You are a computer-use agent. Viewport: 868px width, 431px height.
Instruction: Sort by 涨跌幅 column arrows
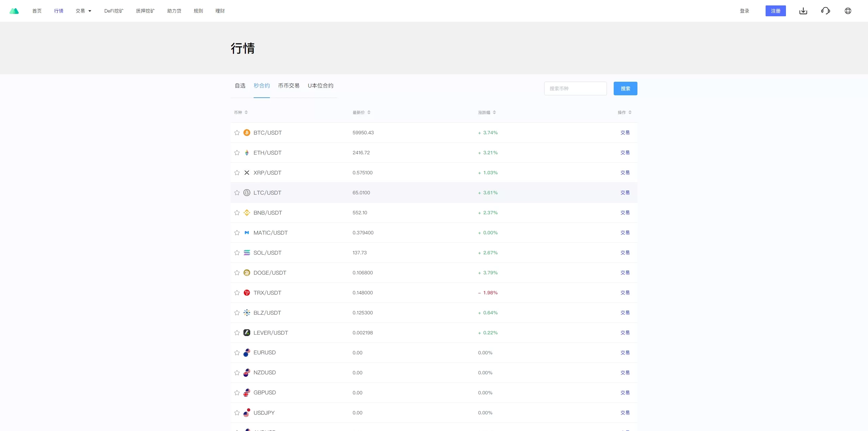click(x=494, y=112)
